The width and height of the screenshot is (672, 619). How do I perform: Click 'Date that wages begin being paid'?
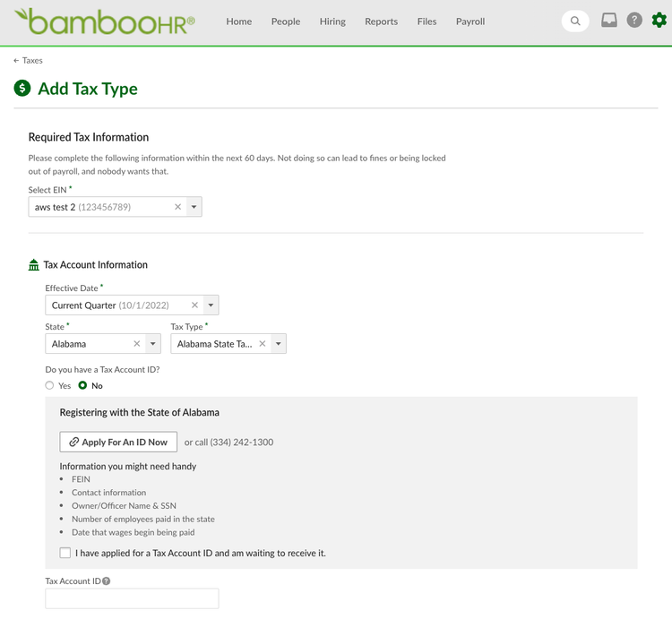click(x=134, y=532)
